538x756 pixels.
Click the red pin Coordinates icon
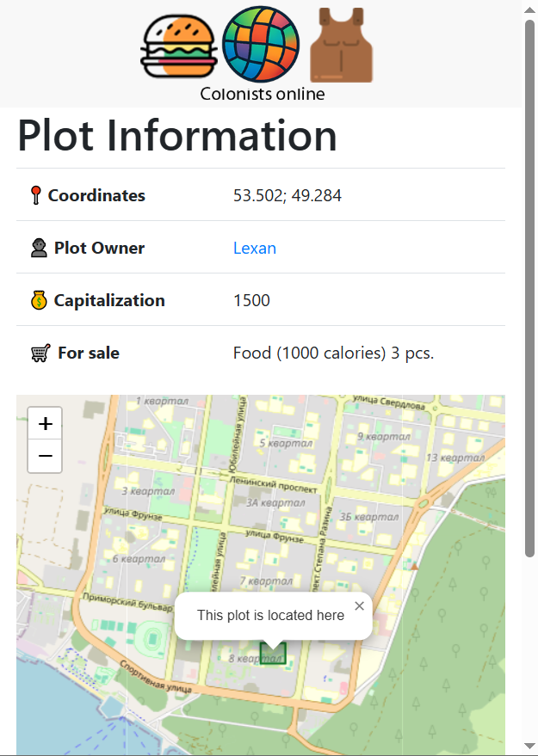35,195
